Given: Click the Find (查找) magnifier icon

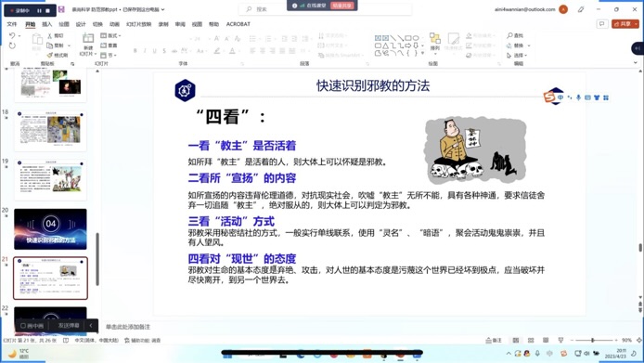Looking at the screenshot, I should click(x=509, y=36).
